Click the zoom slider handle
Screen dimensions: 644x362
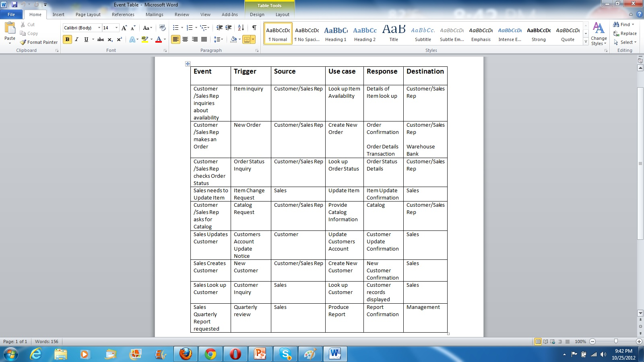(x=616, y=341)
